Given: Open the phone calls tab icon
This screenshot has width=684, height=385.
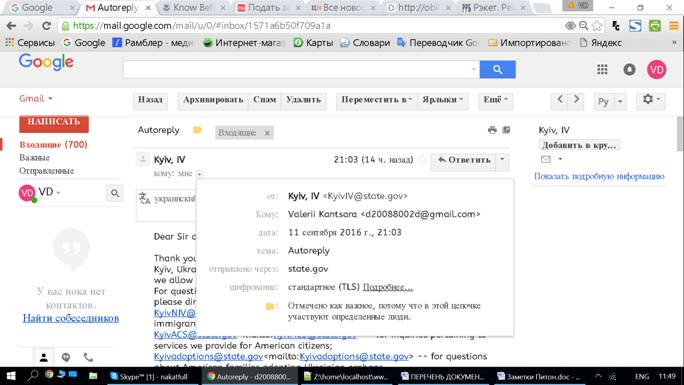Looking at the screenshot, I should pos(88,357).
